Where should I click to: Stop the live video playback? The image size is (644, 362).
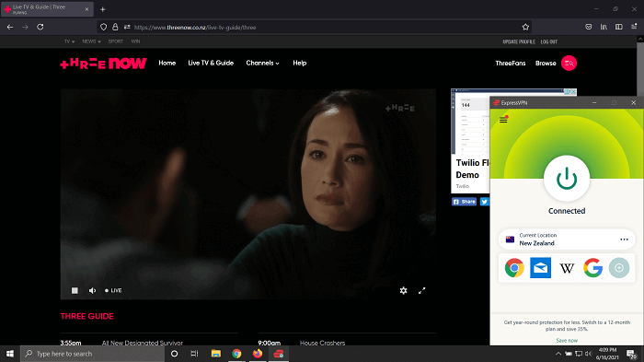tap(75, 290)
